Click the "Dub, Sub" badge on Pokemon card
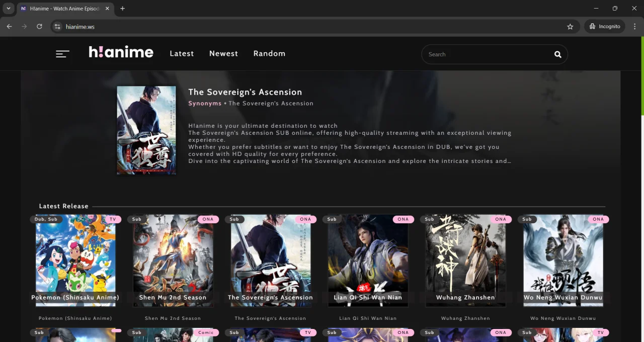The width and height of the screenshot is (644, 342). click(46, 219)
